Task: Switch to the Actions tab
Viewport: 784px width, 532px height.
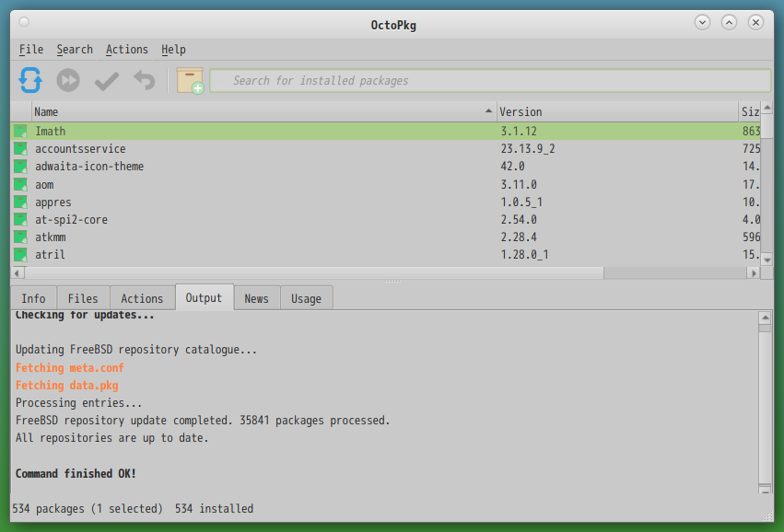Action: [142, 298]
